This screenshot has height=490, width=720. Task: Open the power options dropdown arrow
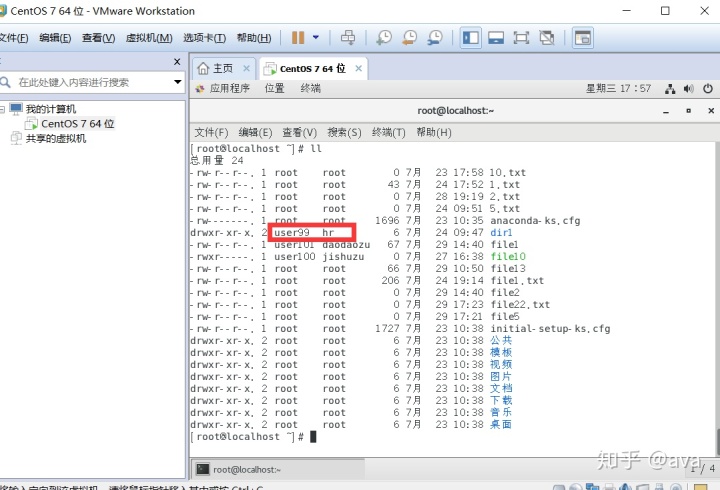coord(316,37)
